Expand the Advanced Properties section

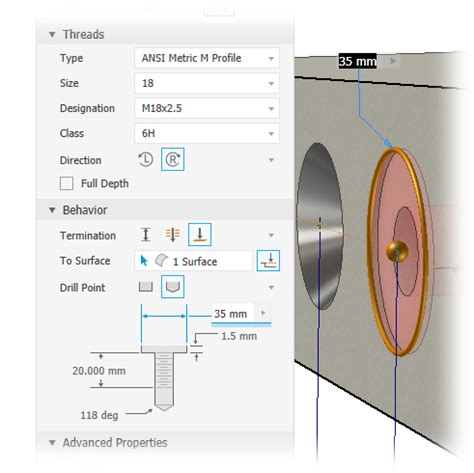pyautogui.click(x=52, y=443)
